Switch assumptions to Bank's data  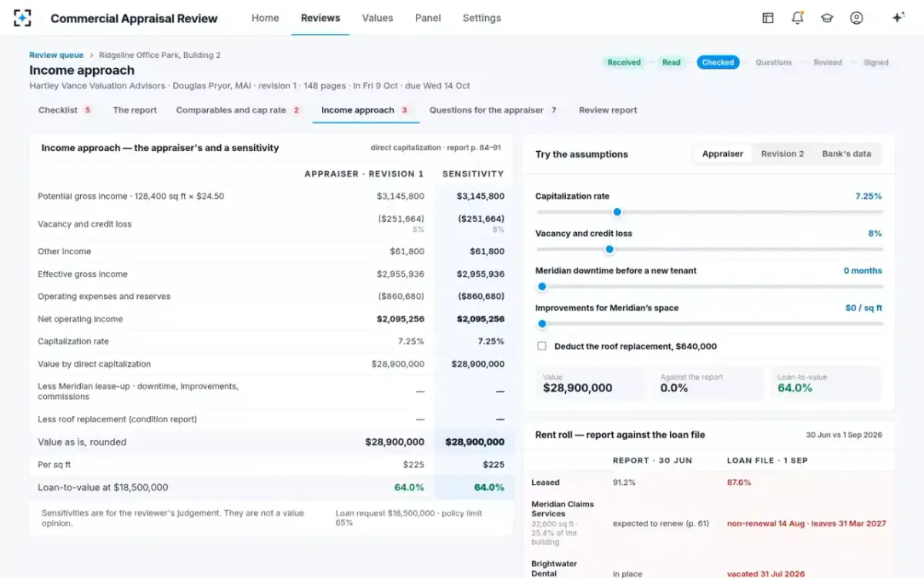[x=846, y=154]
